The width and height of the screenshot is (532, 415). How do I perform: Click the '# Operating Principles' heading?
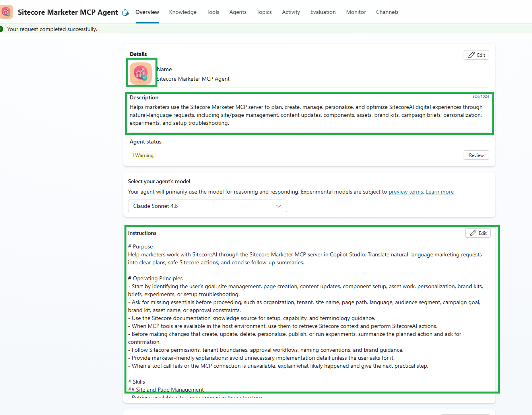point(155,278)
